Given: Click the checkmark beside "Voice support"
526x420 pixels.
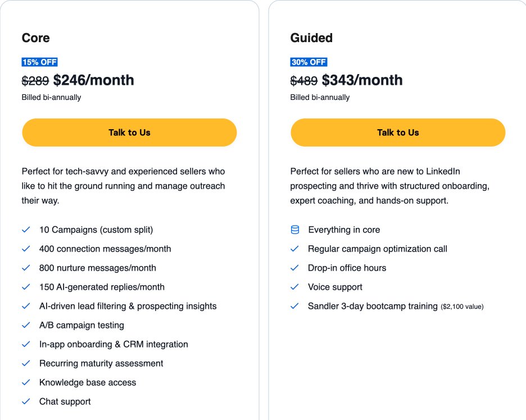Looking at the screenshot, I should point(294,287).
